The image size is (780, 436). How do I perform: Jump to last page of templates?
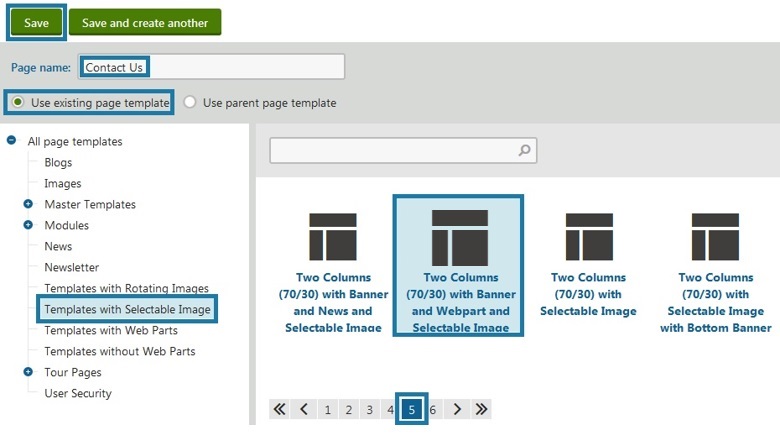click(x=481, y=409)
